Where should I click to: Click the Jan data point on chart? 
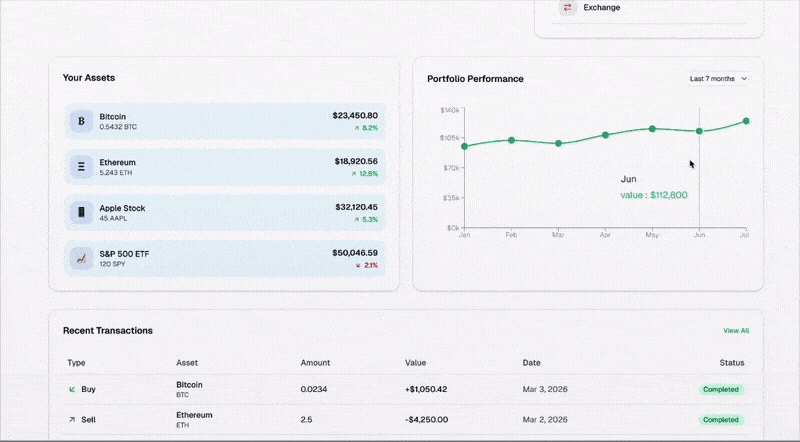coord(464,146)
